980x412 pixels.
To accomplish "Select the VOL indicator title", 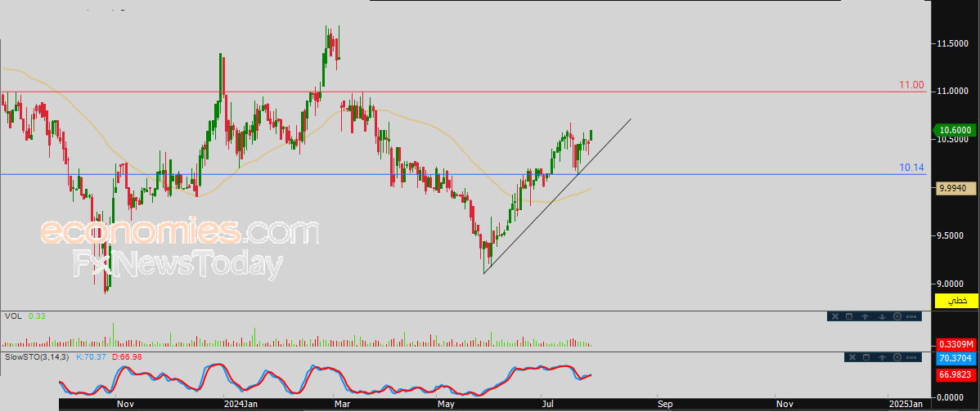I will (x=12, y=316).
